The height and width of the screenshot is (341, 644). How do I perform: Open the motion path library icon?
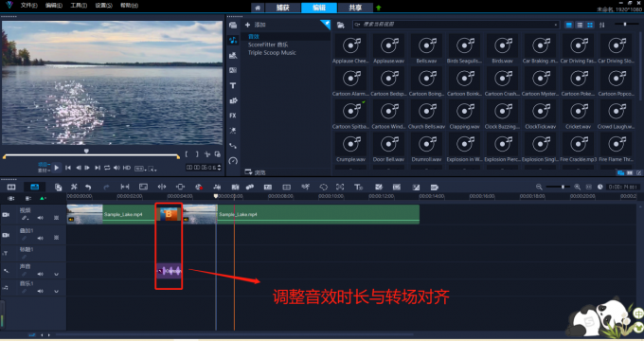tap(233, 146)
